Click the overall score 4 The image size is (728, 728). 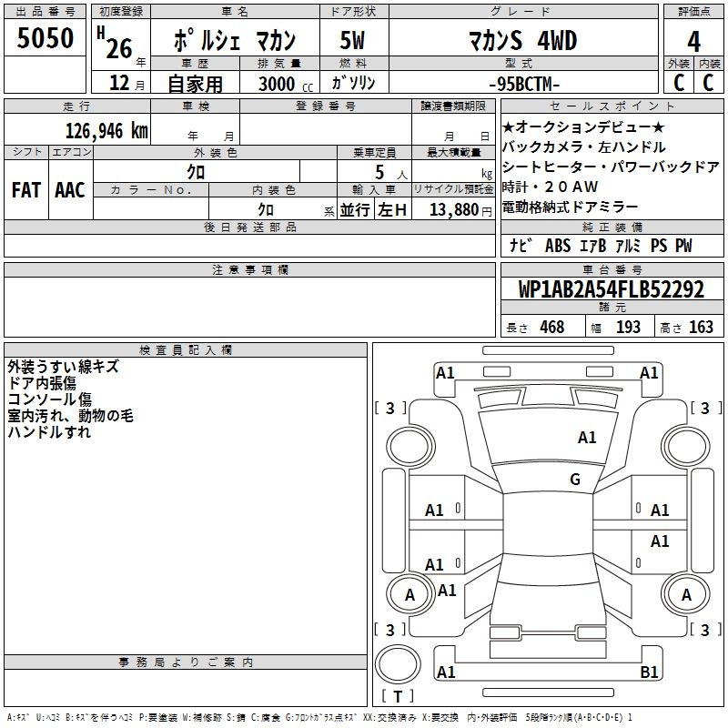[x=693, y=42]
